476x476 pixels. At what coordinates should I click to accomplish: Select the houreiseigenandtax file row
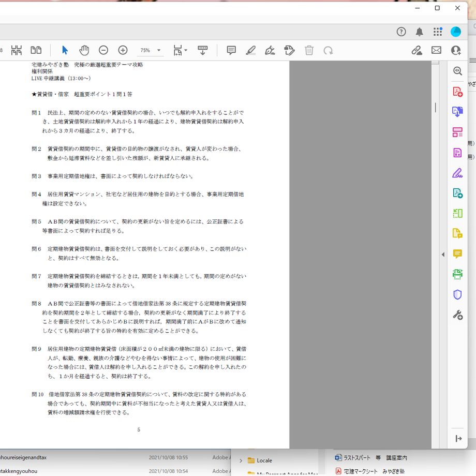115,457
